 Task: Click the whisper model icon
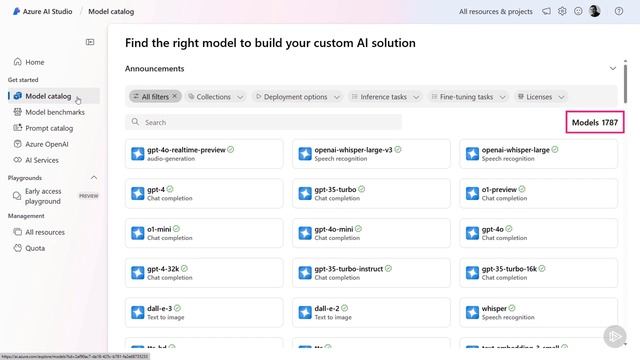472,312
